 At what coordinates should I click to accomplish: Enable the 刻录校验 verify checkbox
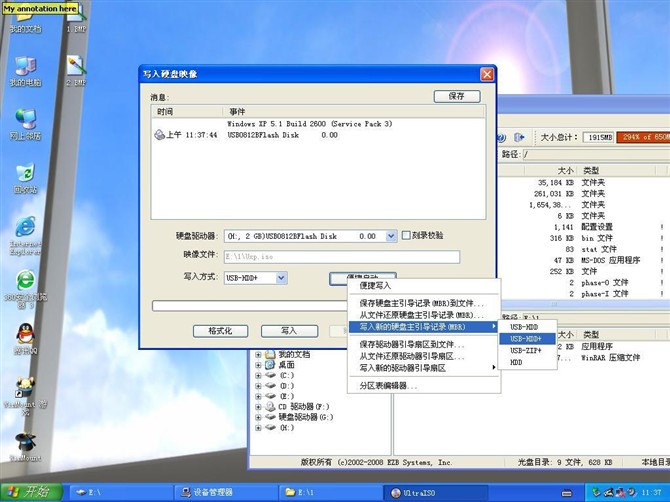406,236
